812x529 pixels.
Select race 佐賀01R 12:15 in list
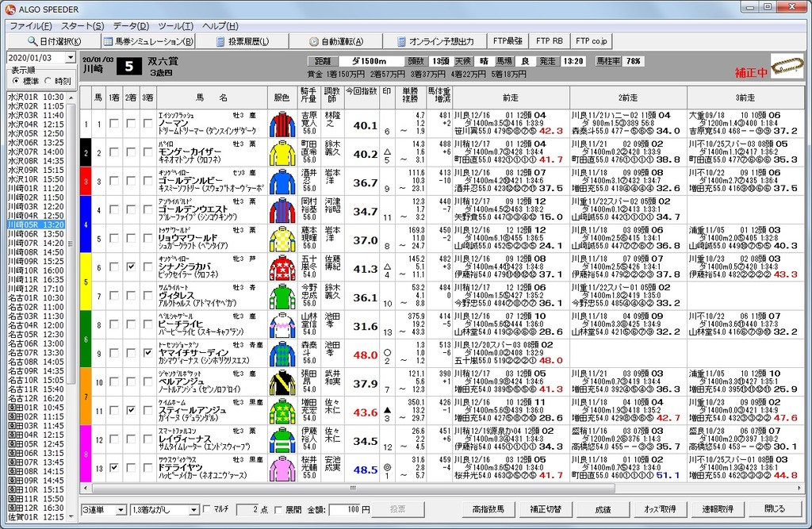pos(36,517)
